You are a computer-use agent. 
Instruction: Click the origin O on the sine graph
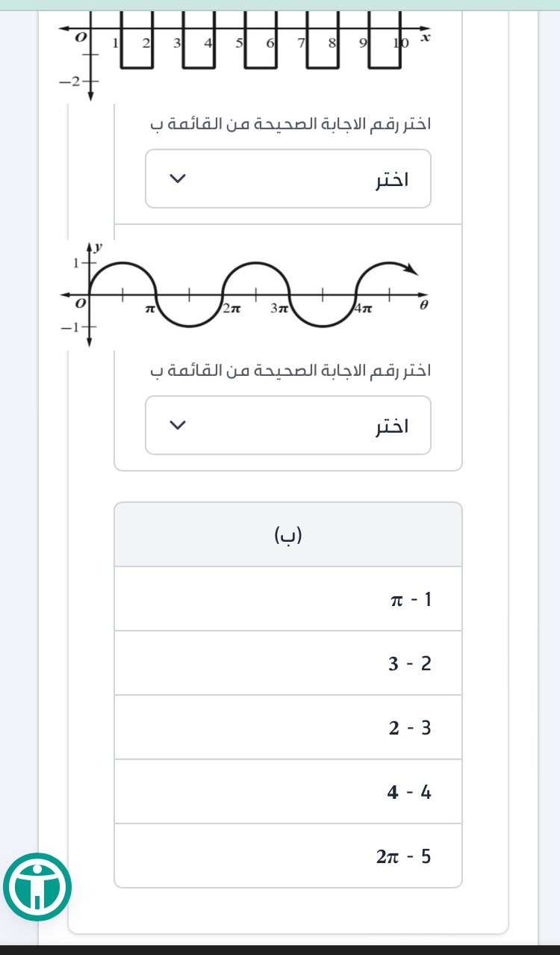pos(80,303)
